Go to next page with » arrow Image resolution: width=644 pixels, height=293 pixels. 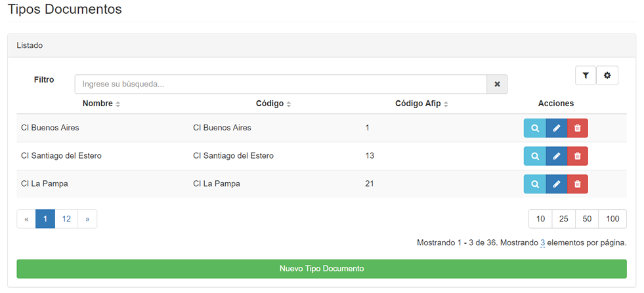(87, 219)
